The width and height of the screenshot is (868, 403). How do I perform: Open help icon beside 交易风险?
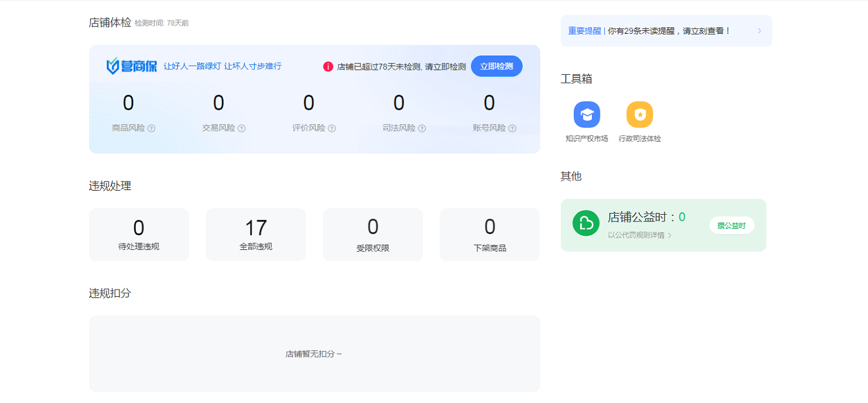[242, 129]
